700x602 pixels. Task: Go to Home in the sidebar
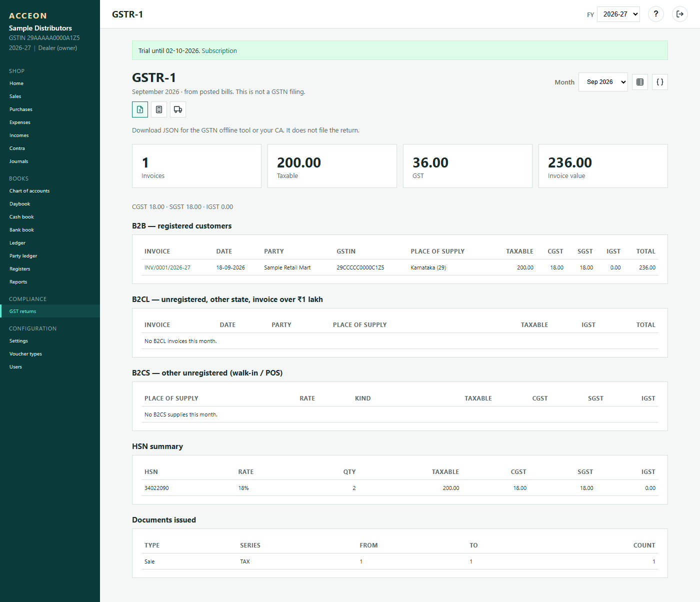[x=50, y=83]
